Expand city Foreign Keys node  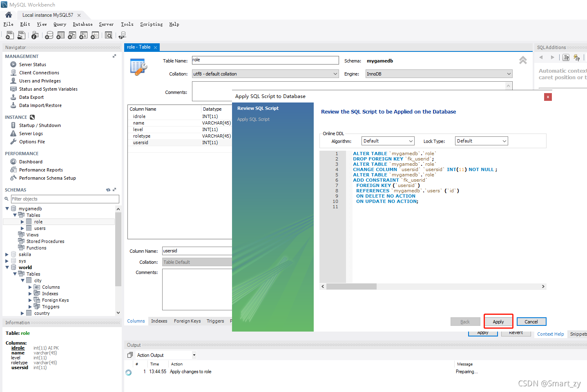pyautogui.click(x=30, y=300)
